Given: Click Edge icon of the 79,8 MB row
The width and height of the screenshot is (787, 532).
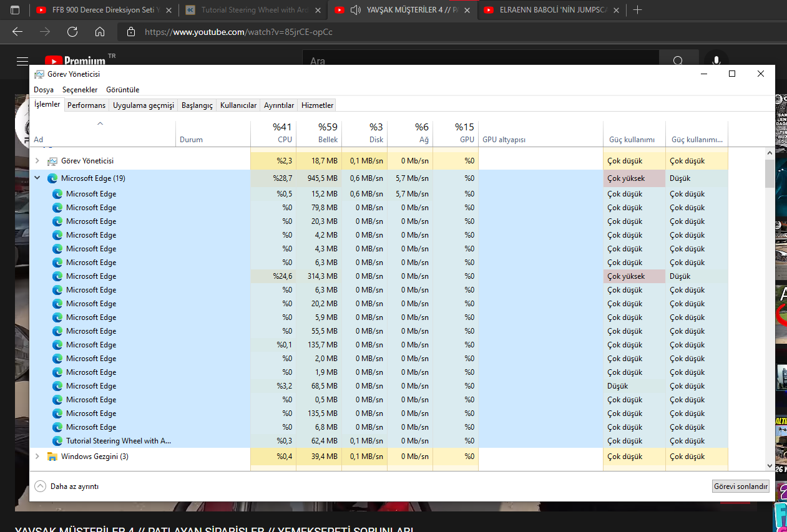Looking at the screenshot, I should (57, 208).
